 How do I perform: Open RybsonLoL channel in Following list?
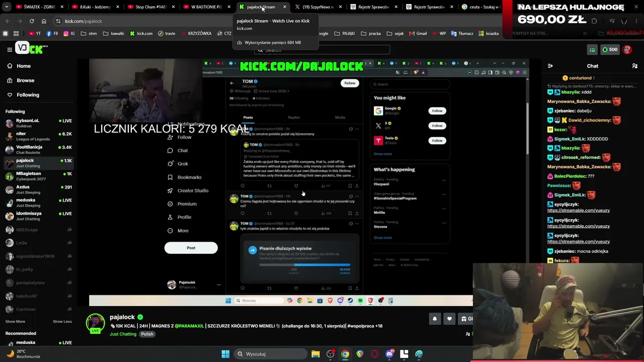(39, 123)
